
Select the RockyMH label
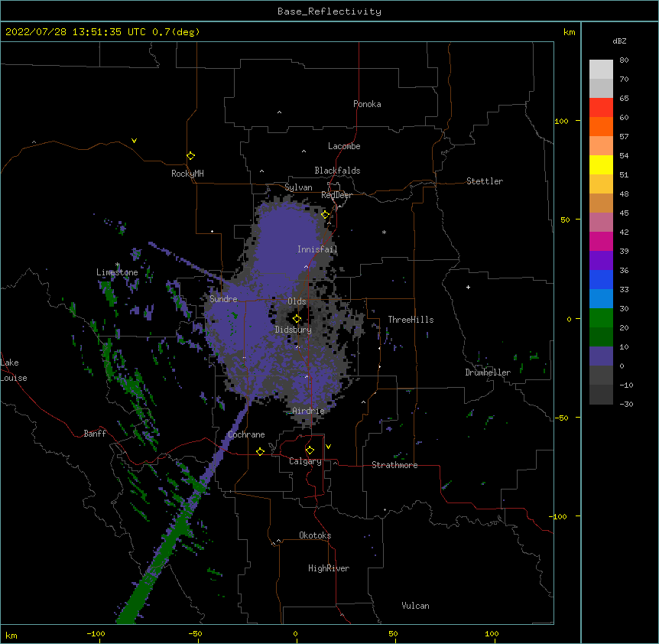pyautogui.click(x=187, y=174)
